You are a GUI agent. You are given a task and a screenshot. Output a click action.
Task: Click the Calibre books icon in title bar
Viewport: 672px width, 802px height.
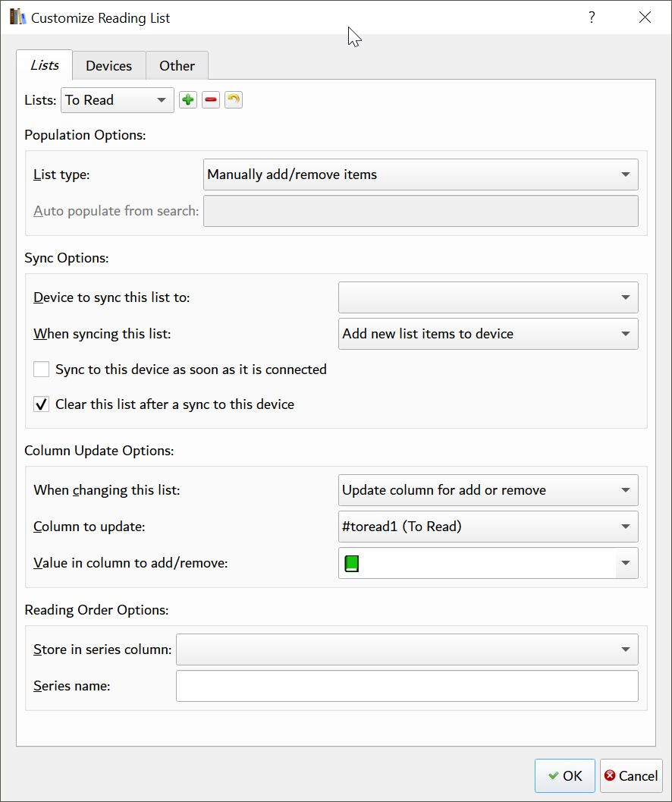(x=17, y=17)
